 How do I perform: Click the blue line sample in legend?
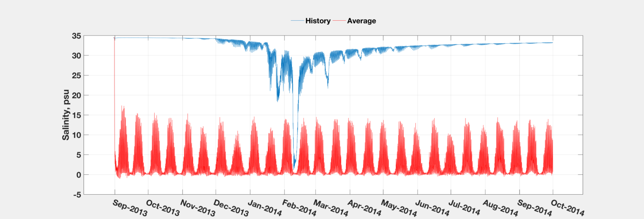(x=297, y=21)
